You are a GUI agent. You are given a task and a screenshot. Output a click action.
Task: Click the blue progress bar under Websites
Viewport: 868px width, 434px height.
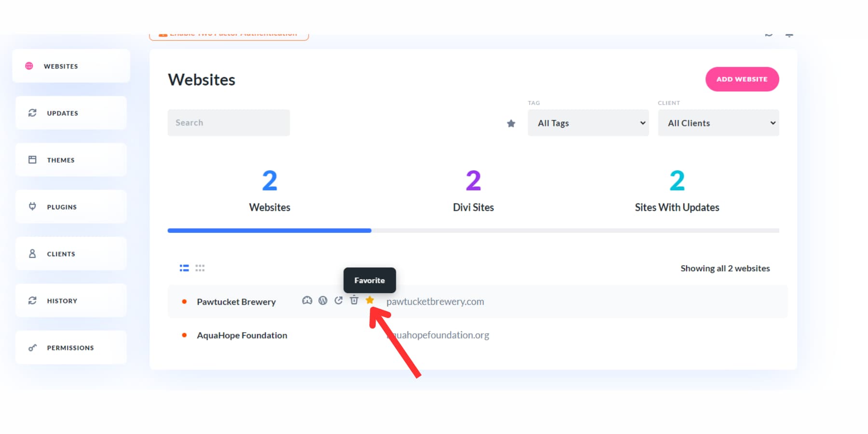269,231
